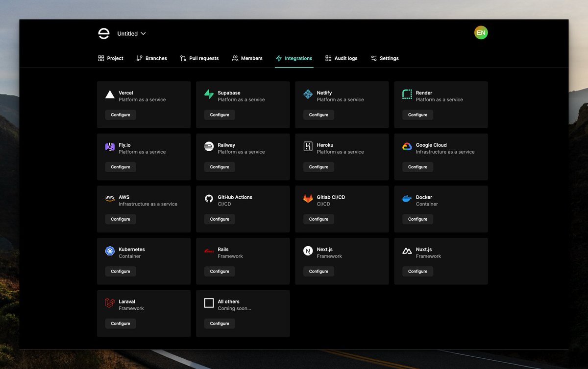
Task: Click the Nuxt.js logo icon
Action: [x=407, y=251]
